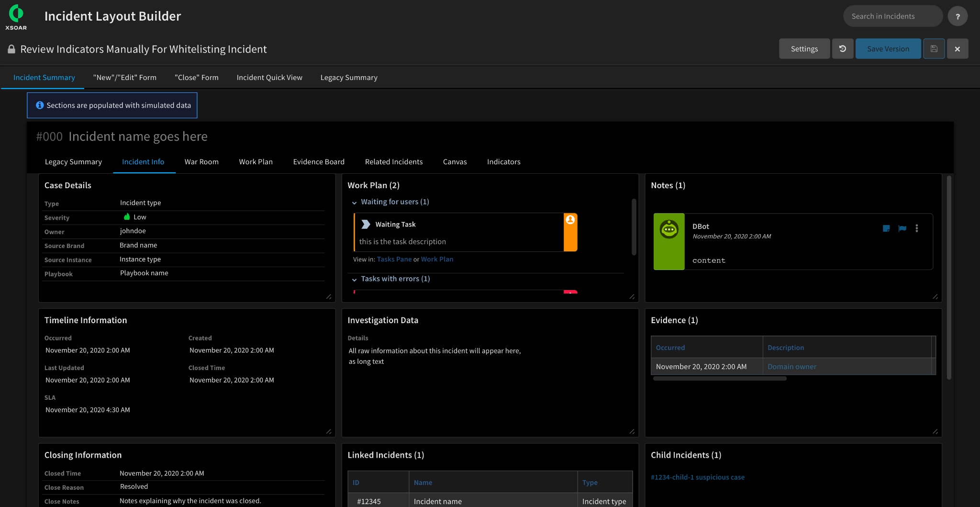Click the flag icon on the DBot entry

pyautogui.click(x=902, y=228)
